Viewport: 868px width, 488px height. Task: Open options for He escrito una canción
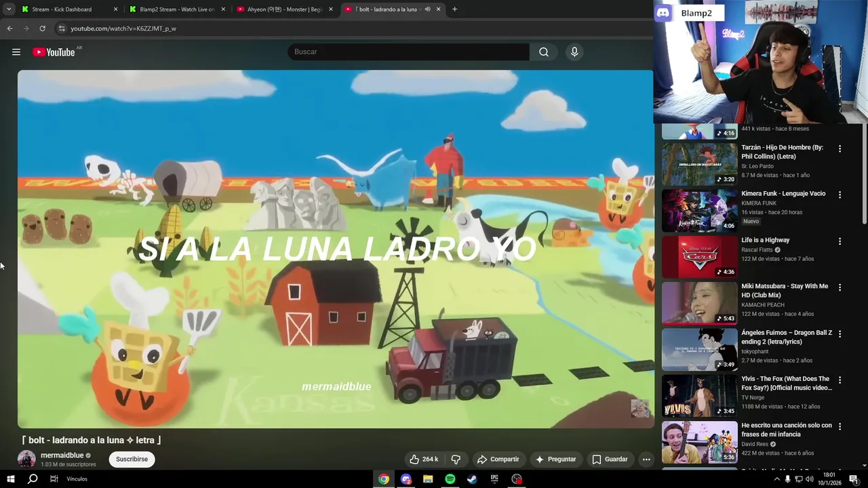pyautogui.click(x=840, y=427)
